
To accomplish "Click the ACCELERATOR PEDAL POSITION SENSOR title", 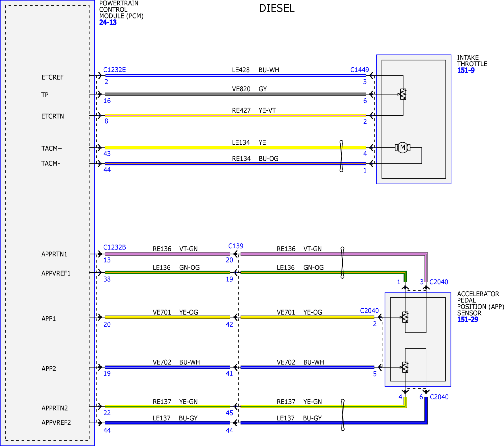I will [480, 304].
